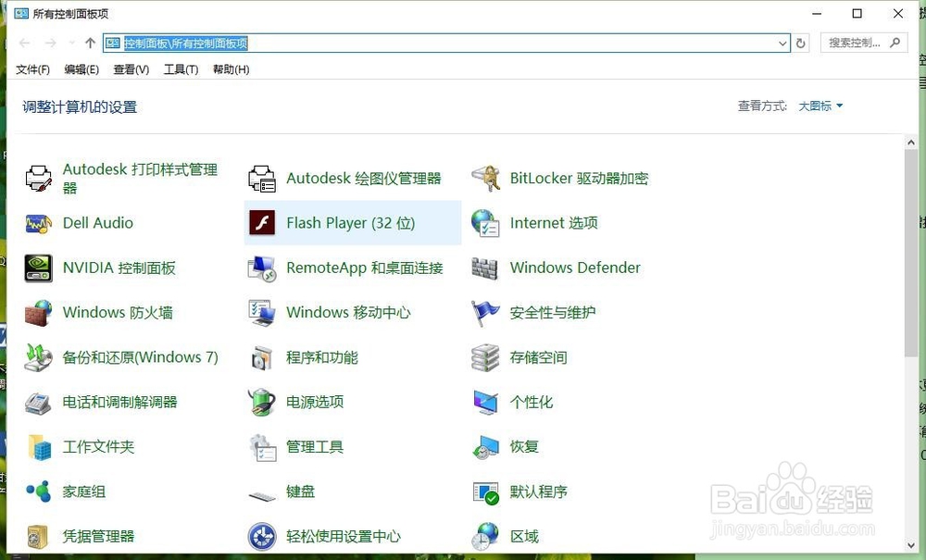Screen dimensions: 926x560
Task: Go up one level with up arrow
Action: pos(90,43)
